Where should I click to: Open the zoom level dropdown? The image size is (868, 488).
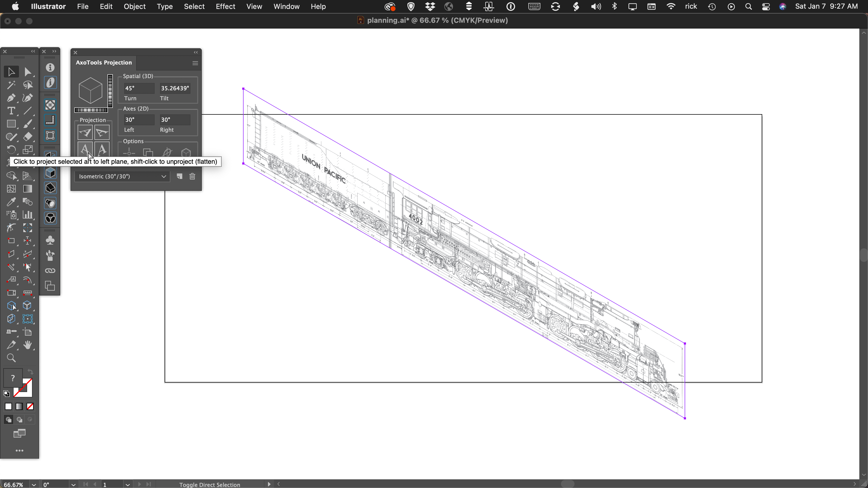pos(34,485)
